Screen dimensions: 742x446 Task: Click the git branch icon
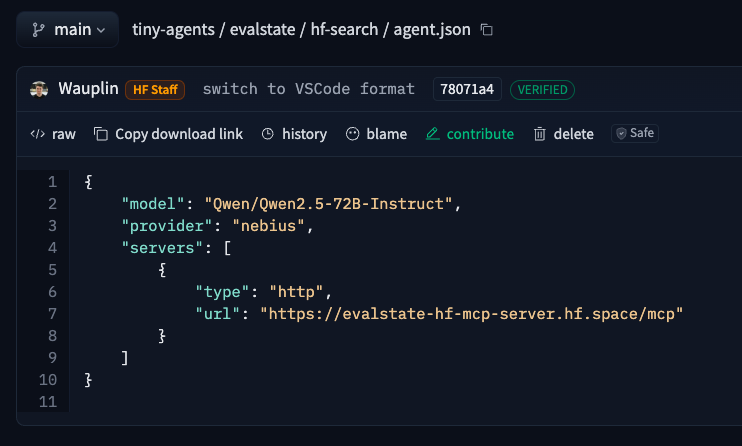38,30
